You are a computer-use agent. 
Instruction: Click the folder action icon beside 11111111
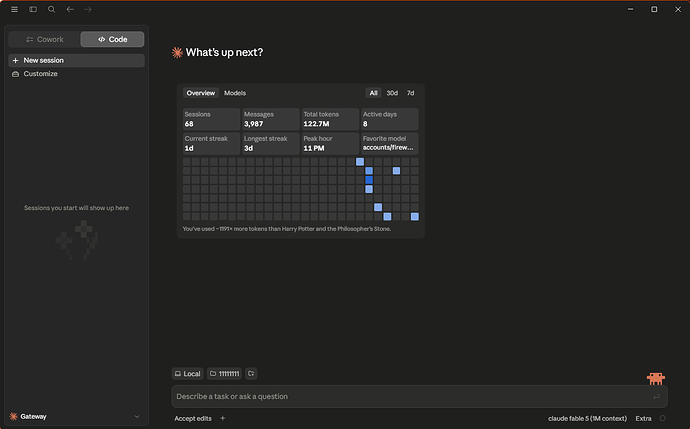[251, 374]
